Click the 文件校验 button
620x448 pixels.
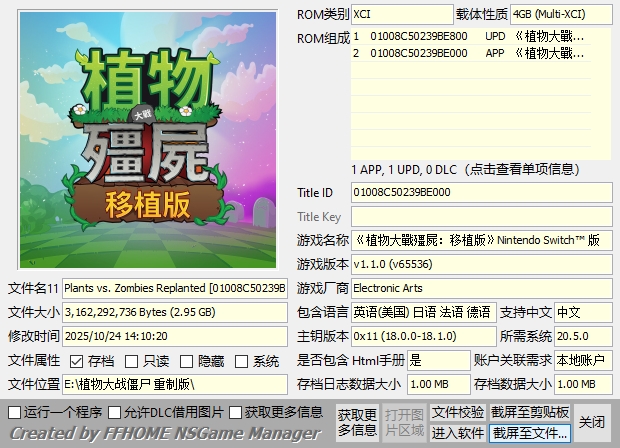[458, 412]
